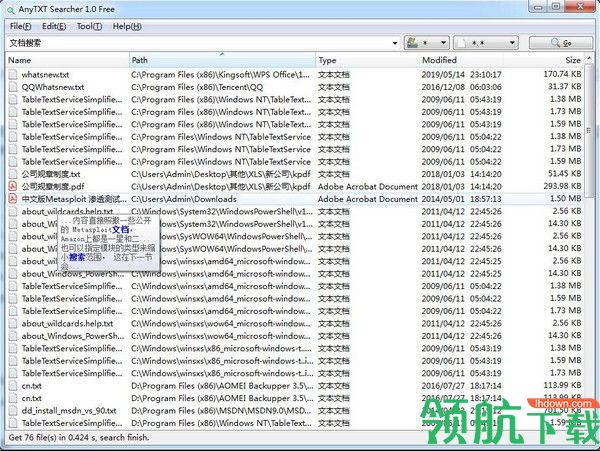Open the Help menu
The width and height of the screenshot is (600, 451).
[127, 26]
